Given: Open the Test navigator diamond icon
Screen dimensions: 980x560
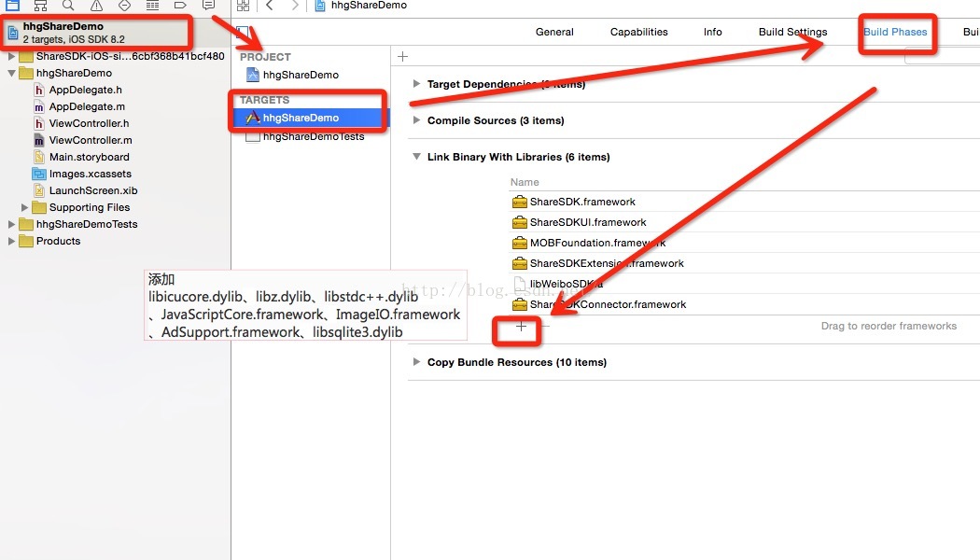Looking at the screenshot, I should pos(124,5).
